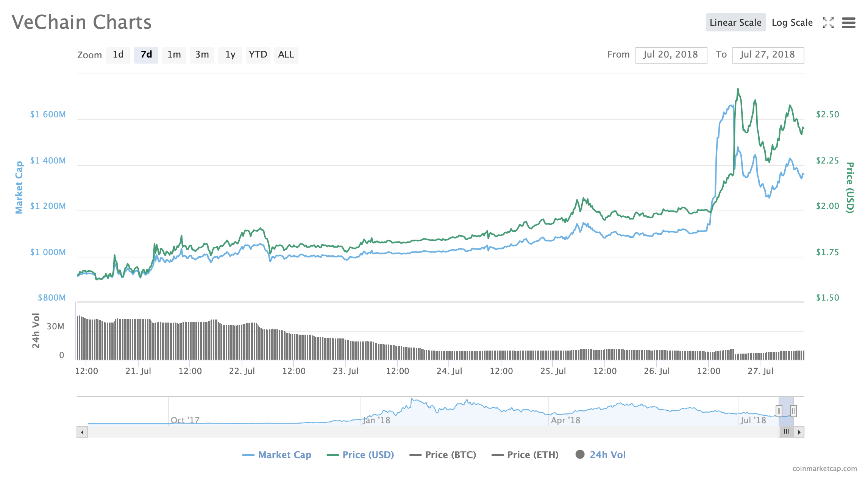Toggle fullscreen chart view icon
Image resolution: width=868 pixels, height=477 pixels.
pyautogui.click(x=828, y=23)
